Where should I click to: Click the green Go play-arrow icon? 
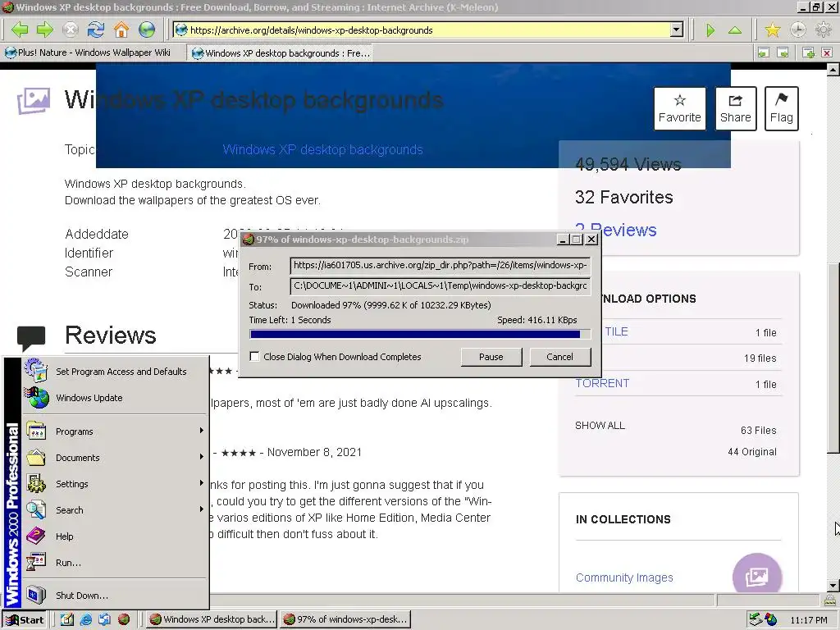[x=710, y=30]
